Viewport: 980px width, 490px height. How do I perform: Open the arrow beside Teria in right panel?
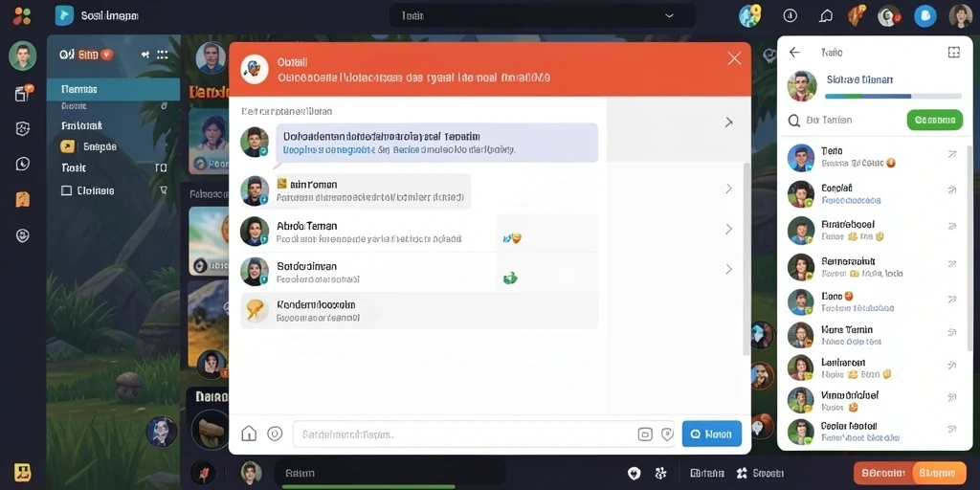click(x=952, y=154)
